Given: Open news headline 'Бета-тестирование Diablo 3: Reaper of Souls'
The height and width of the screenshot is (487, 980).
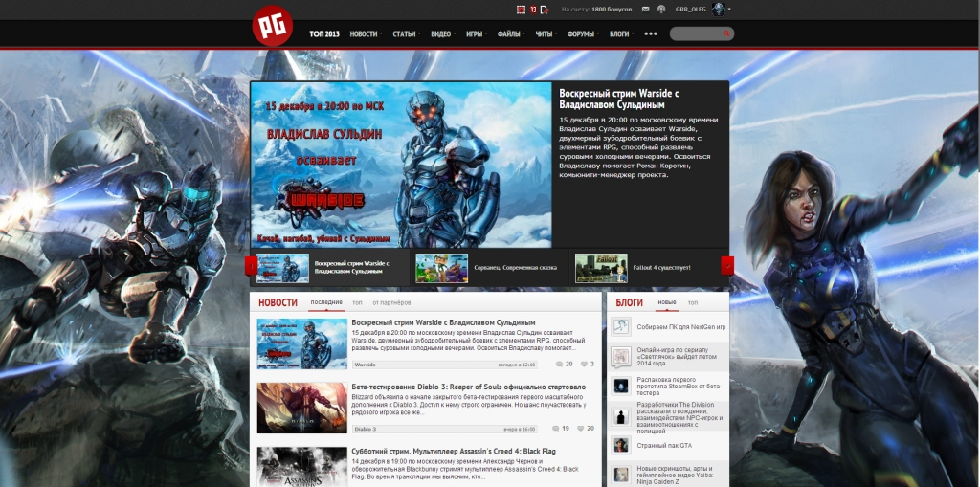Looking at the screenshot, I should click(469, 387).
